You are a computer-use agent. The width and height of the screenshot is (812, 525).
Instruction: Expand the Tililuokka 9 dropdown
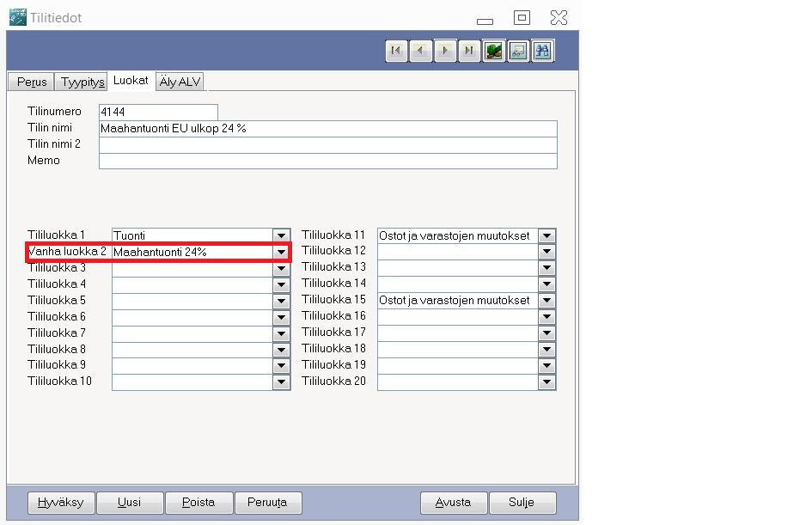click(x=281, y=365)
